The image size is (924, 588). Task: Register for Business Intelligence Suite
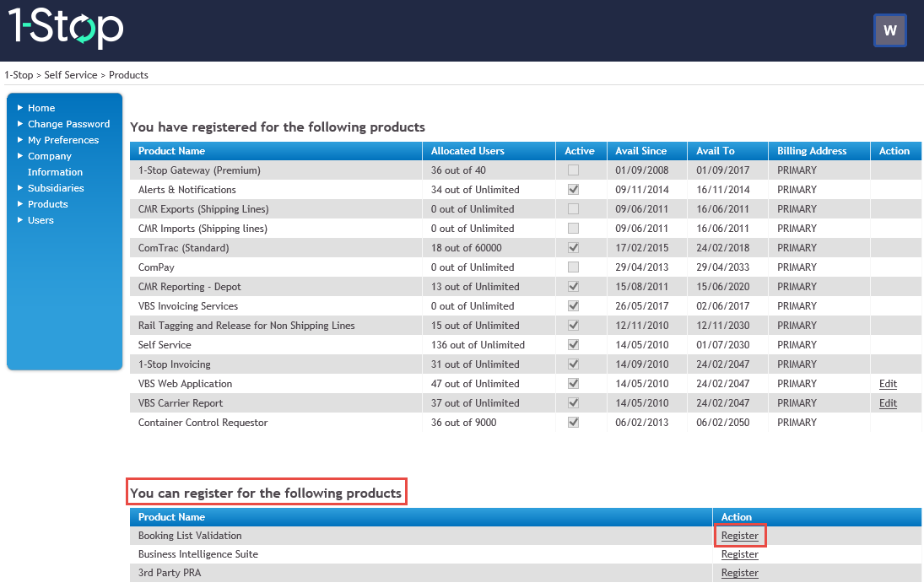(x=739, y=553)
